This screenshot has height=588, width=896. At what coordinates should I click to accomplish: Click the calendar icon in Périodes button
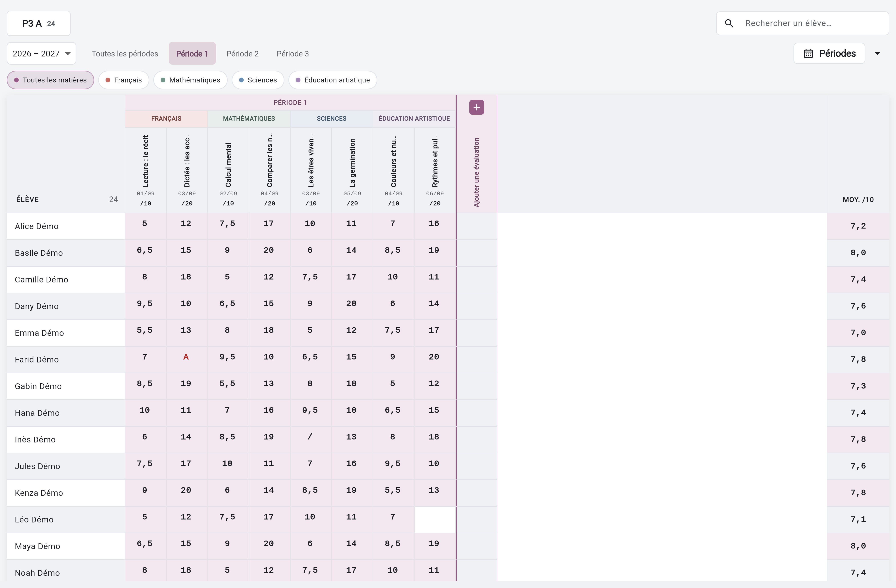pyautogui.click(x=808, y=54)
